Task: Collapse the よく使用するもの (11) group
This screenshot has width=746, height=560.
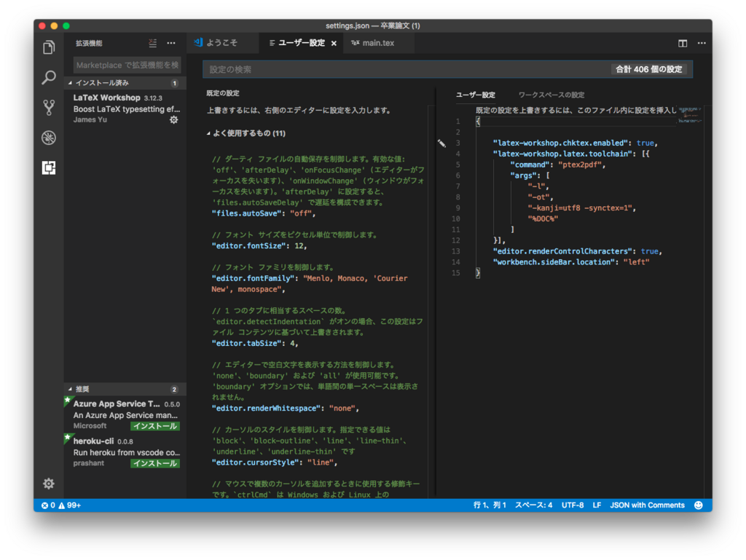Action: pyautogui.click(x=246, y=133)
